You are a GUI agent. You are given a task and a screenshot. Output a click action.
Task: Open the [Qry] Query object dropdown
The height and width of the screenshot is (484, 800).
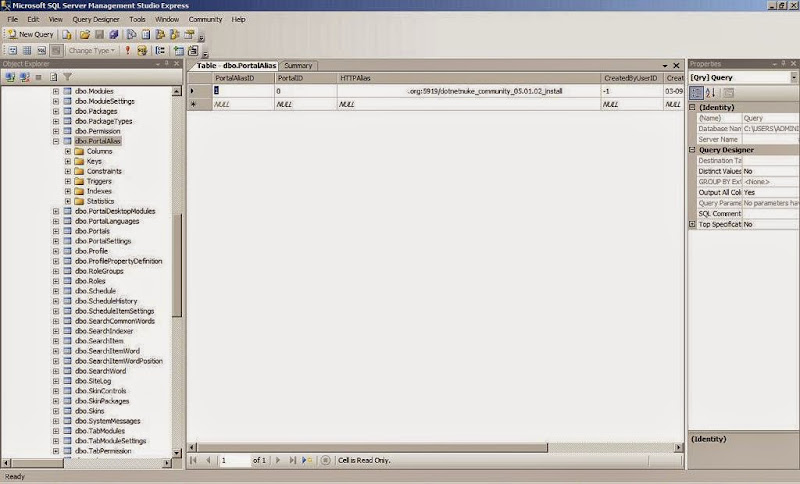tap(794, 78)
